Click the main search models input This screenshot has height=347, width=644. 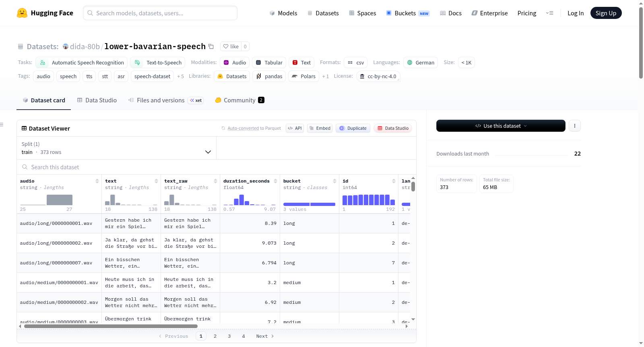pyautogui.click(x=160, y=13)
